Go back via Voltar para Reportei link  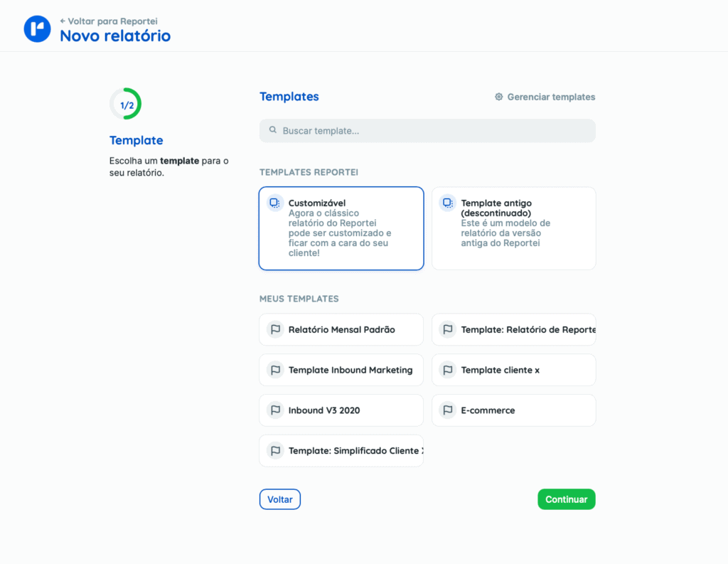click(x=109, y=21)
